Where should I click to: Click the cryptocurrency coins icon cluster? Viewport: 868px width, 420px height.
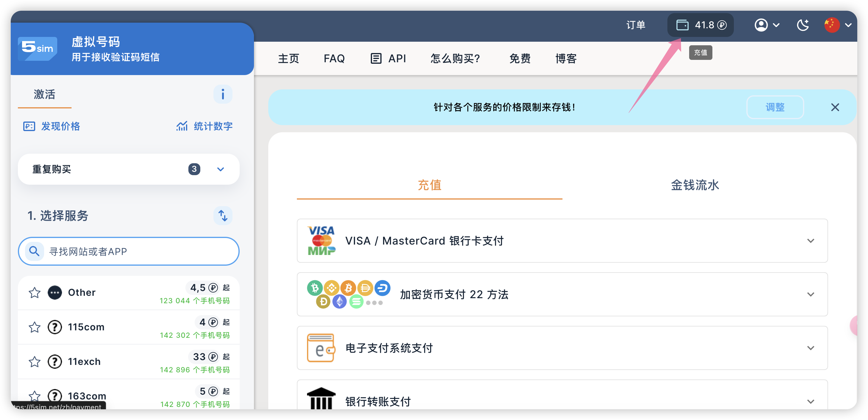[x=348, y=294]
